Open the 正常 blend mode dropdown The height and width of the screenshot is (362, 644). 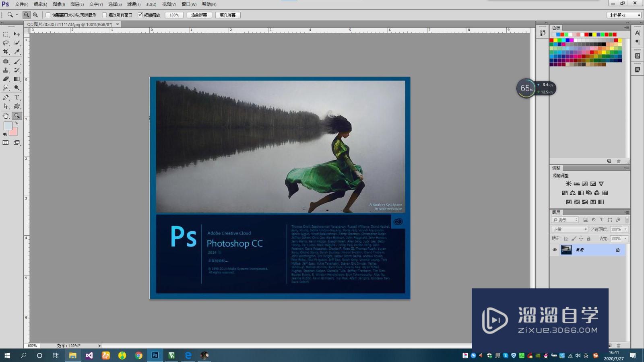pos(570,229)
